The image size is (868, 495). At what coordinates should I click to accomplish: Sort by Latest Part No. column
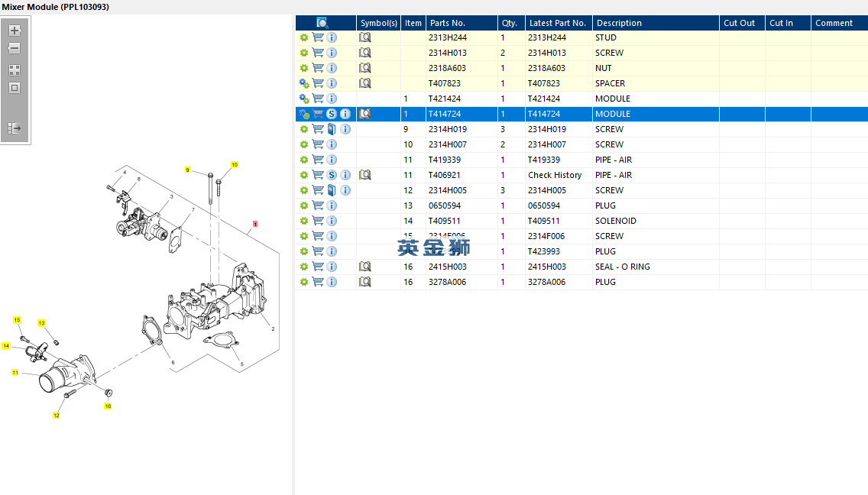[559, 23]
